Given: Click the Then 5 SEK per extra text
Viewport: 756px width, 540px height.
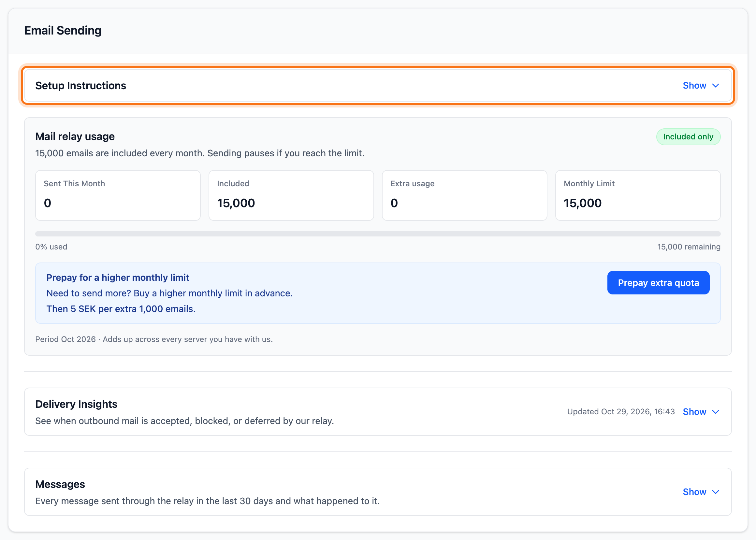Looking at the screenshot, I should click(x=121, y=308).
